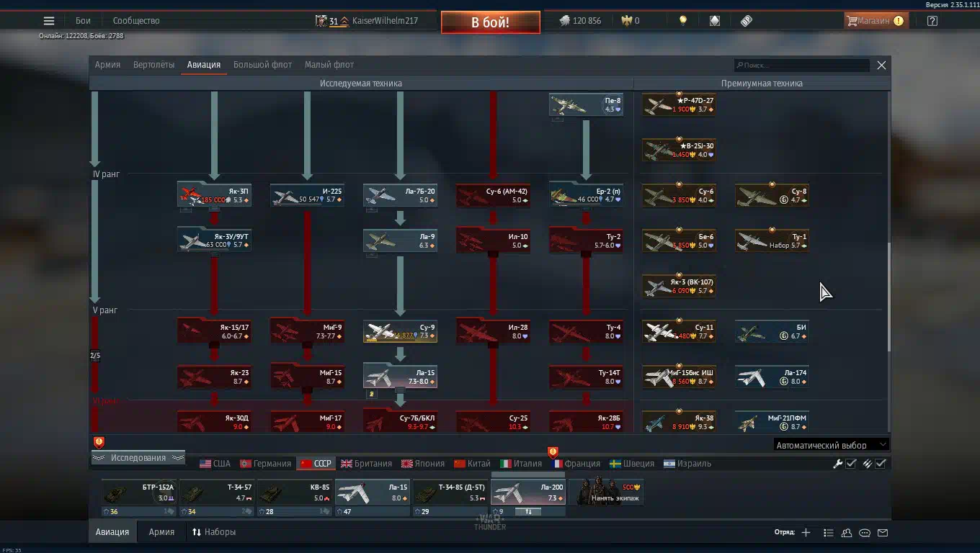
Task: Click the golden eagles balance icon
Action: point(626,21)
